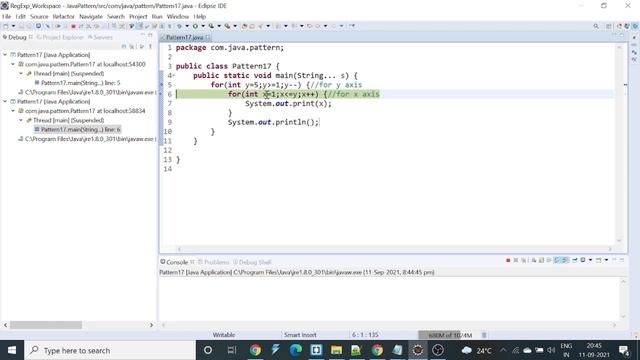This screenshot has width=640, height=360.
Task: Click the line 5 breakpoint marker in the editor gutter
Action: point(162,84)
